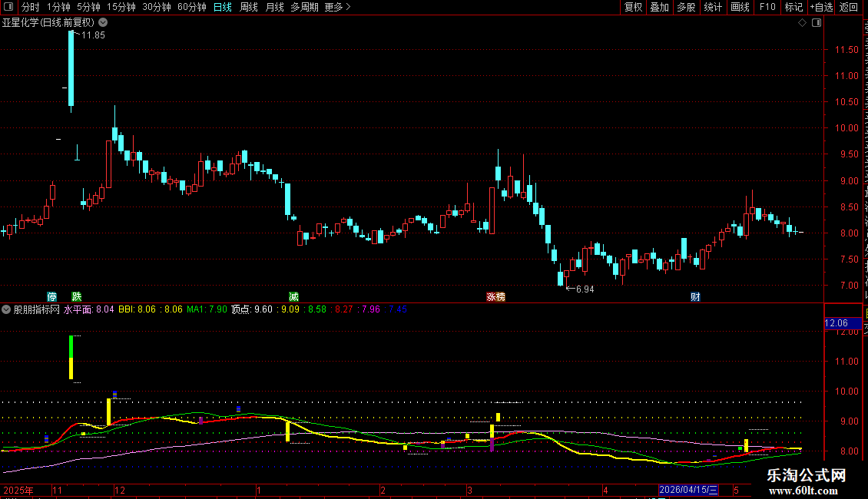Click month 3 on time axis
The image size is (868, 499).
[x=469, y=490]
